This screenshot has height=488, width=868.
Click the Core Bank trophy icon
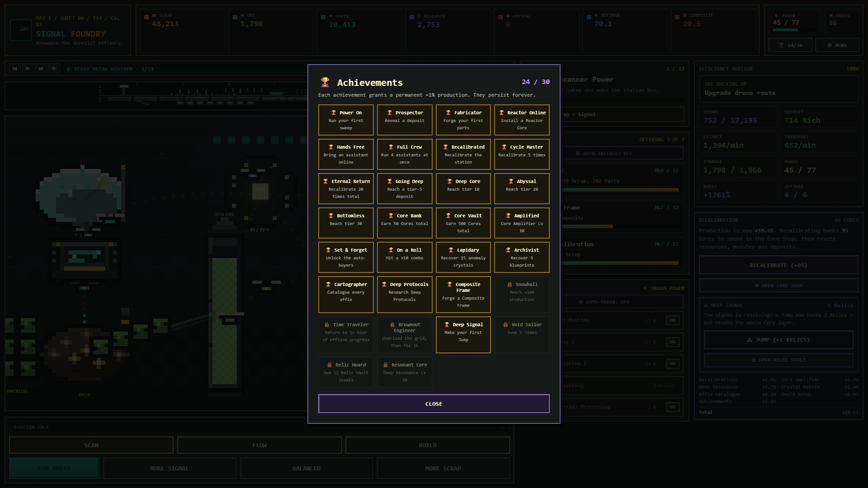click(x=391, y=216)
